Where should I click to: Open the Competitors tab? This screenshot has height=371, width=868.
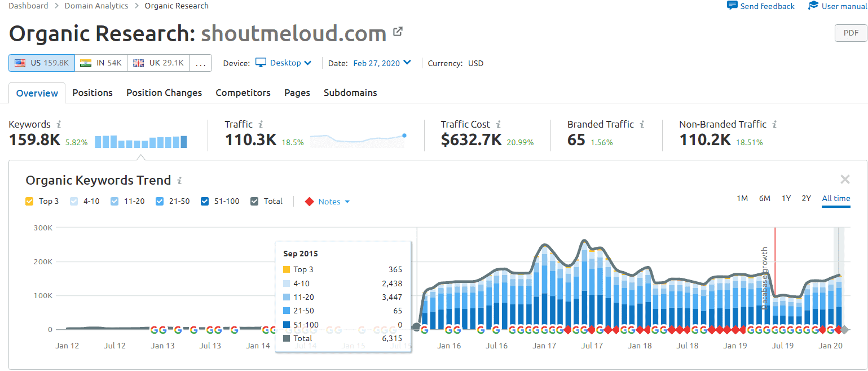coord(243,93)
